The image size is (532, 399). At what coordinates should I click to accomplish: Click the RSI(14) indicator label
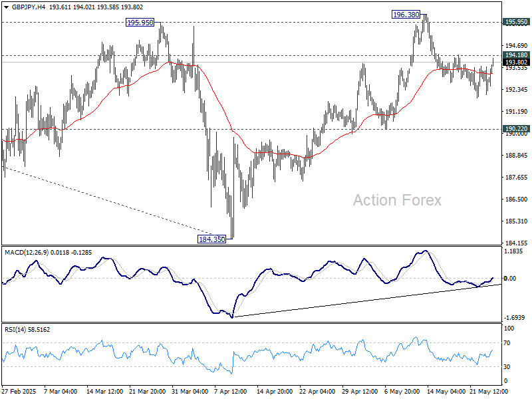click(x=15, y=329)
